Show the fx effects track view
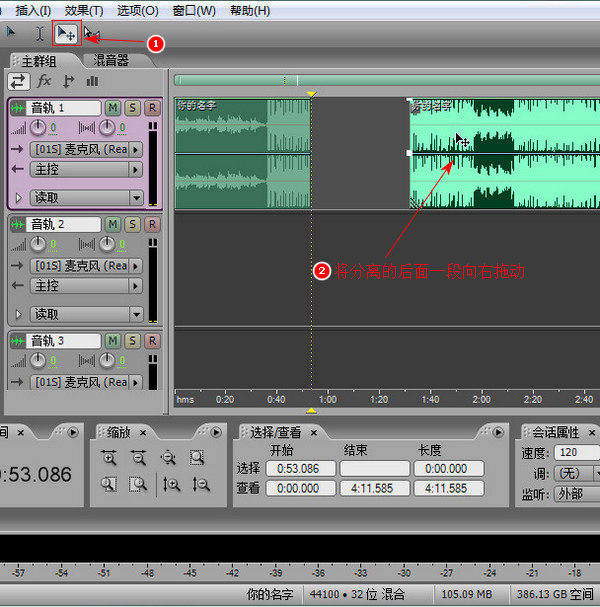The width and height of the screenshot is (600, 607). (x=43, y=81)
